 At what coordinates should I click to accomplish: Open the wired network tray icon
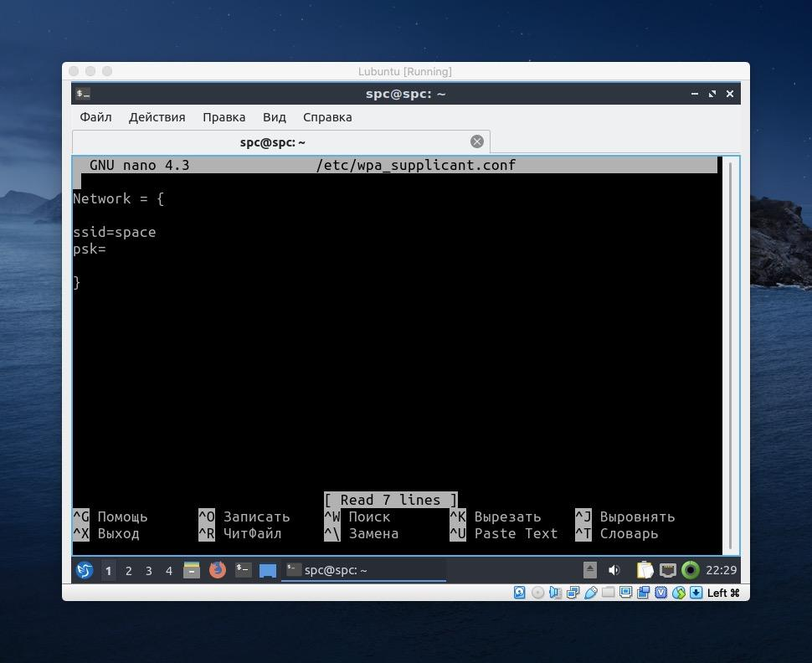pos(667,570)
